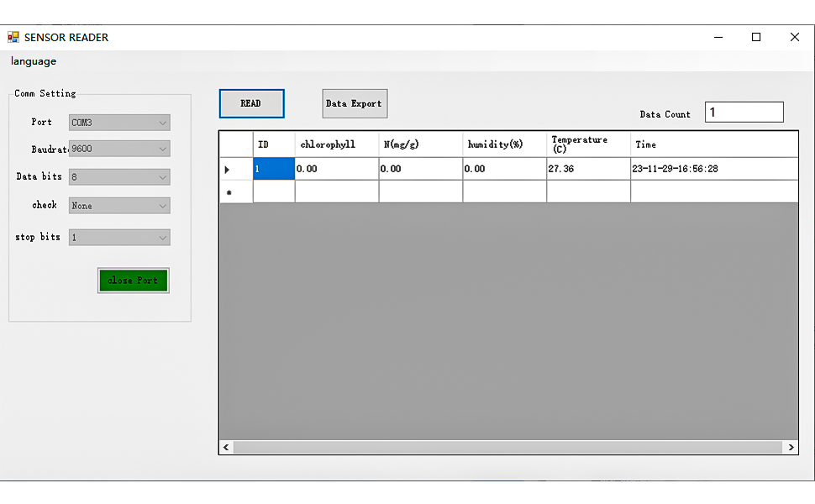This screenshot has width=815, height=504.
Task: Click the horizontal scrollbar left arrow
Action: [x=226, y=448]
